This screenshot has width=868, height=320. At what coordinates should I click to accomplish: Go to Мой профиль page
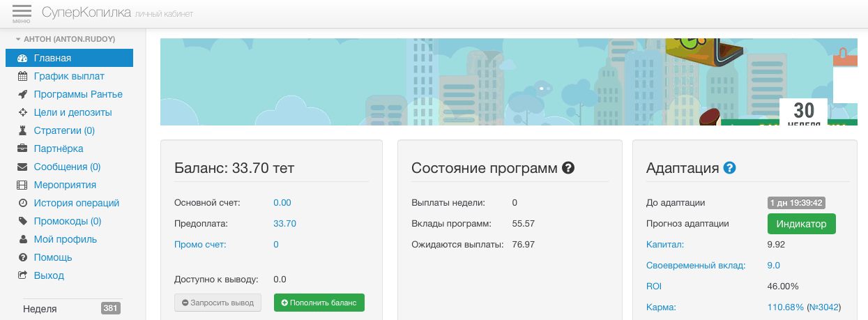(x=65, y=239)
